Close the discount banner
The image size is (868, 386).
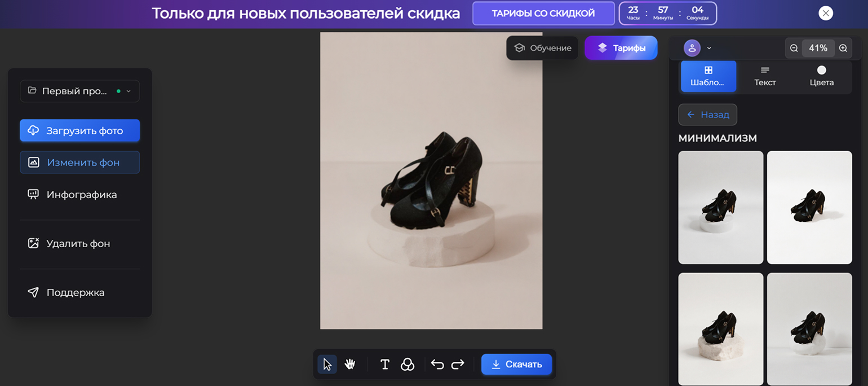826,13
